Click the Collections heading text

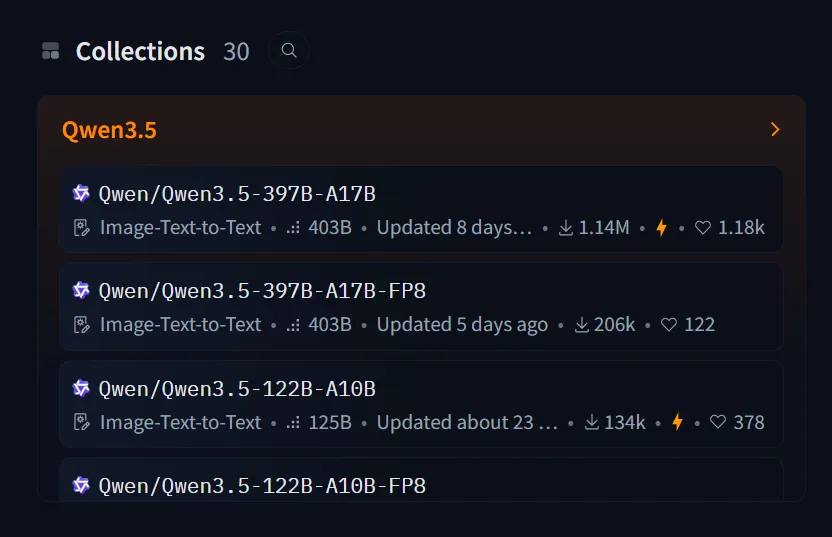tap(140, 51)
